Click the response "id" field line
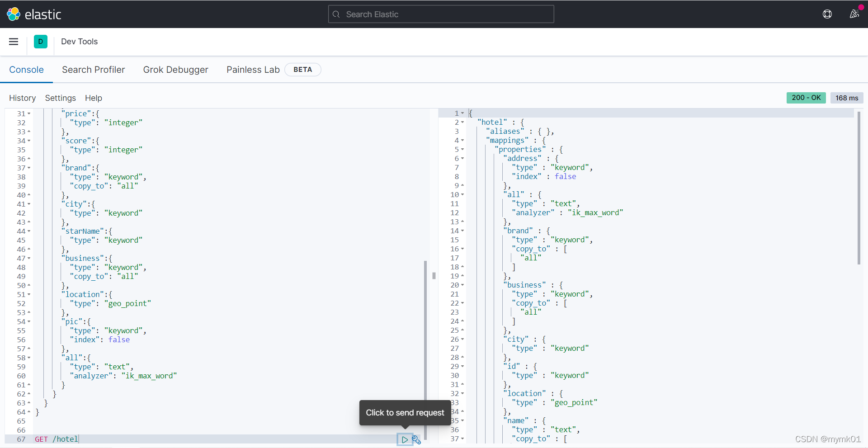 (520, 367)
